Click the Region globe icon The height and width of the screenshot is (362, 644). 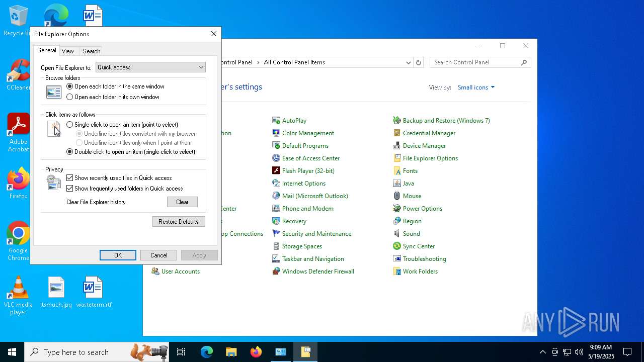click(397, 221)
